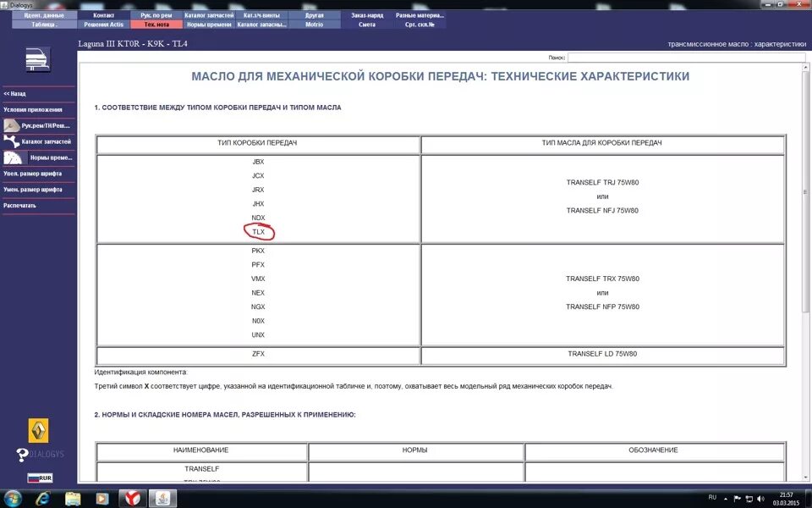Screen dimensions: 812x508
Task: Click the PKX gearbox entry
Action: [x=258, y=251]
